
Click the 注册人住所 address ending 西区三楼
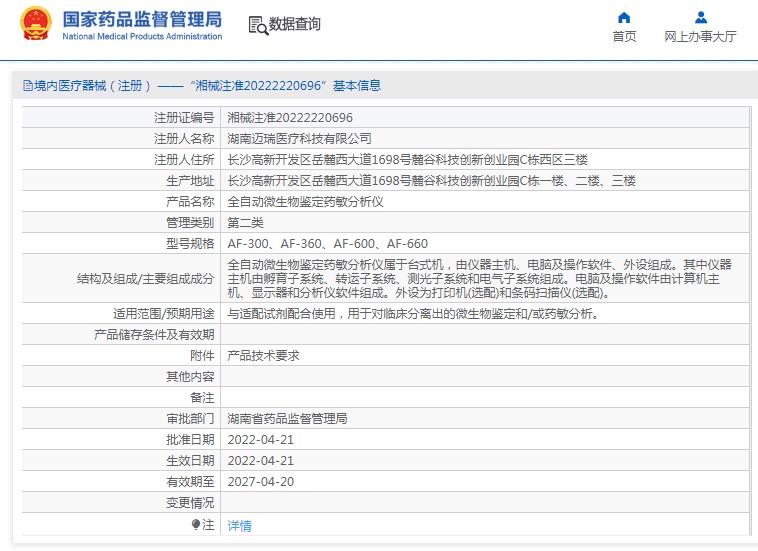tap(408, 160)
